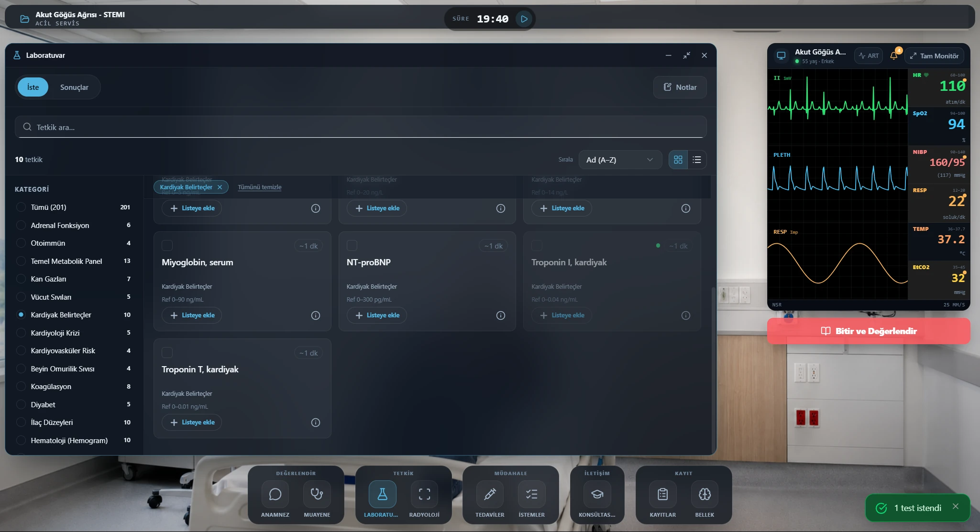This screenshot has width=980, height=532.
Task: Open the Konsültasyon graduation cap icon
Action: tap(597, 494)
